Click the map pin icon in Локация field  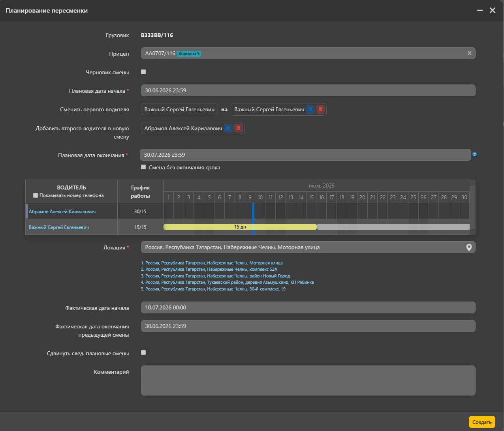point(469,247)
